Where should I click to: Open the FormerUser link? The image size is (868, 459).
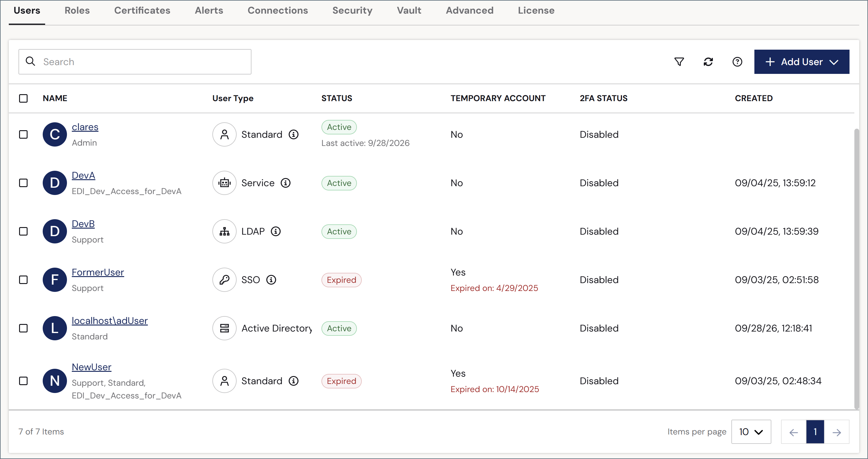click(x=98, y=272)
